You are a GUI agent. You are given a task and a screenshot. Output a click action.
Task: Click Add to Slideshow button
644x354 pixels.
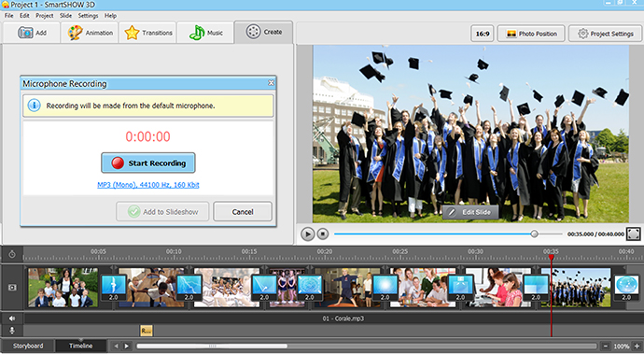[x=162, y=212]
